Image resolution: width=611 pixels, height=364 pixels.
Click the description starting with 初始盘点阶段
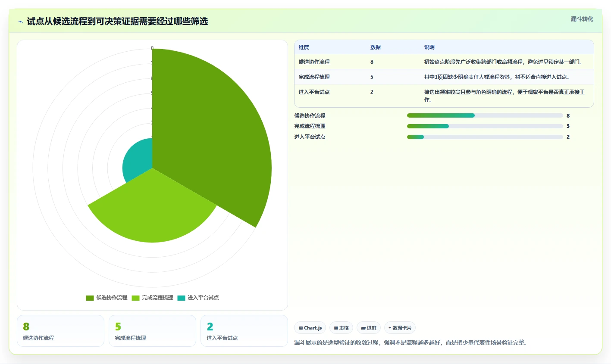503,62
